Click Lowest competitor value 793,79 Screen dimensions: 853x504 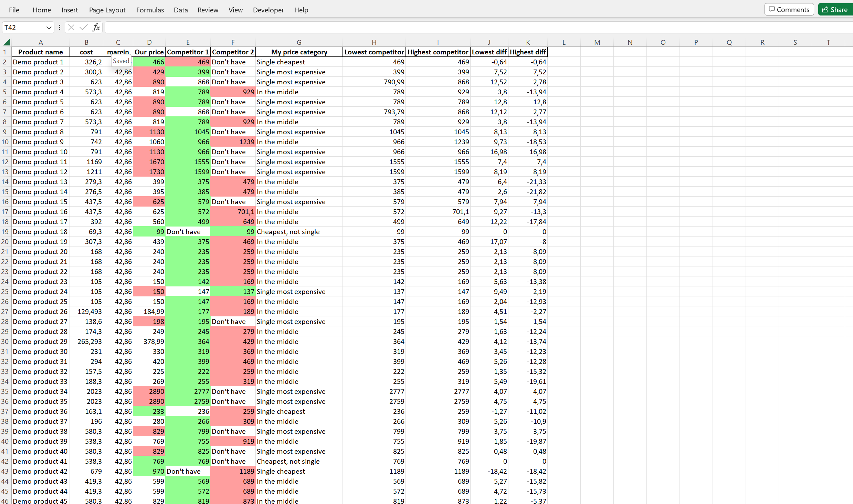click(x=374, y=112)
